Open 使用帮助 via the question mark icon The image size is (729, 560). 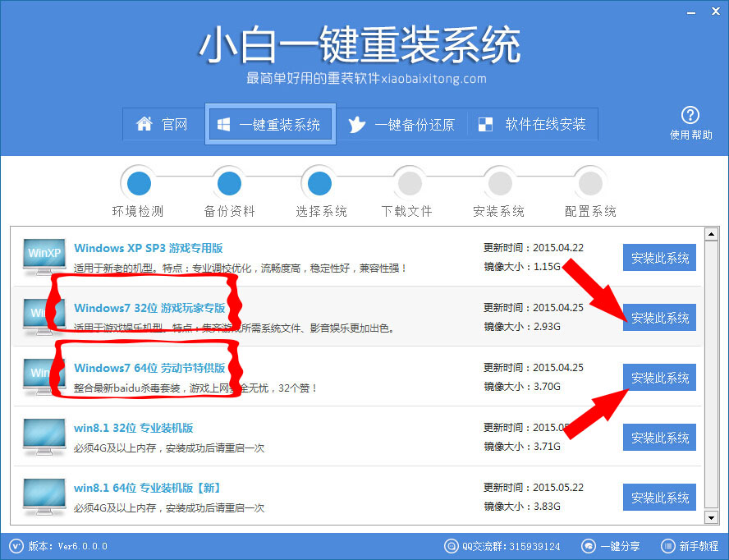click(690, 114)
